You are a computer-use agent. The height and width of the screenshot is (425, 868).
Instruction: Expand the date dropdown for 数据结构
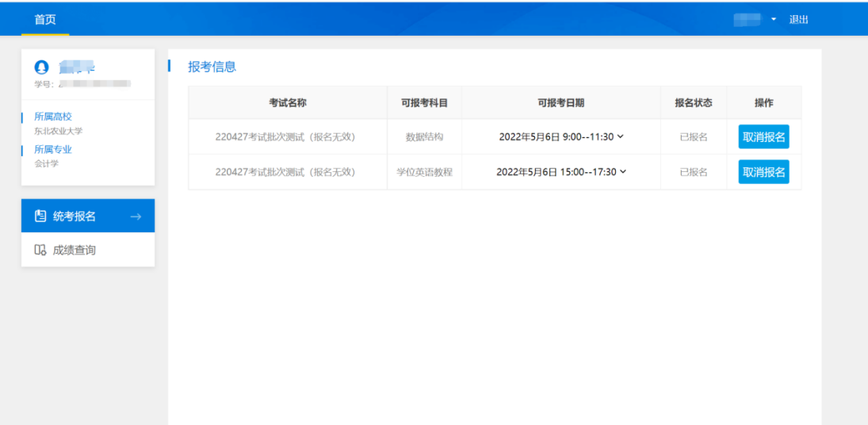620,136
